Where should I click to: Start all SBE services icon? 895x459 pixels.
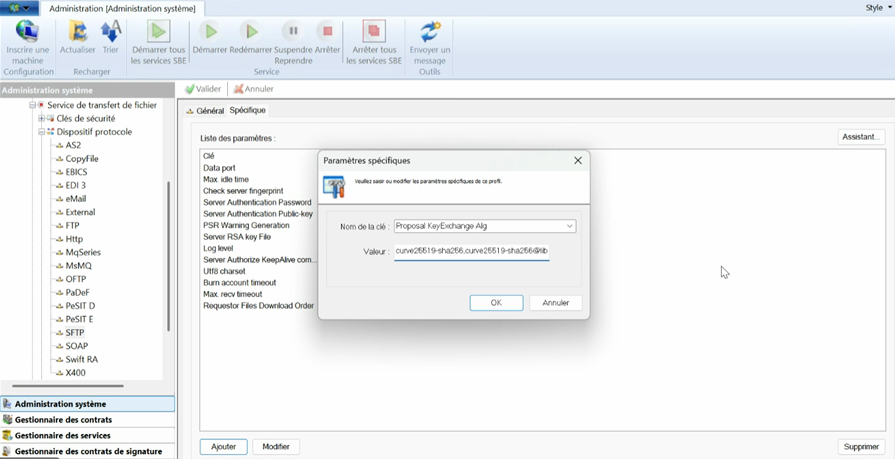(158, 32)
